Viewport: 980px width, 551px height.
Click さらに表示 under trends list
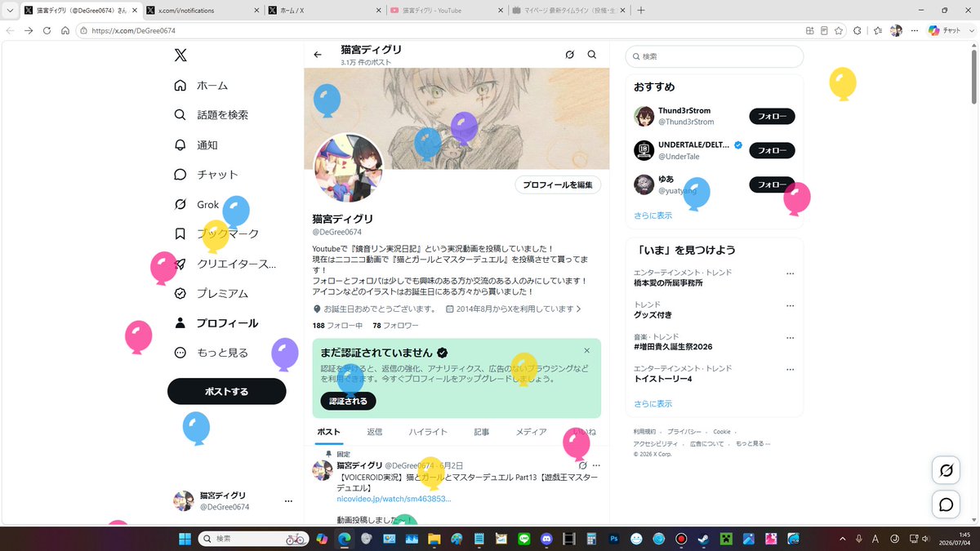point(653,403)
